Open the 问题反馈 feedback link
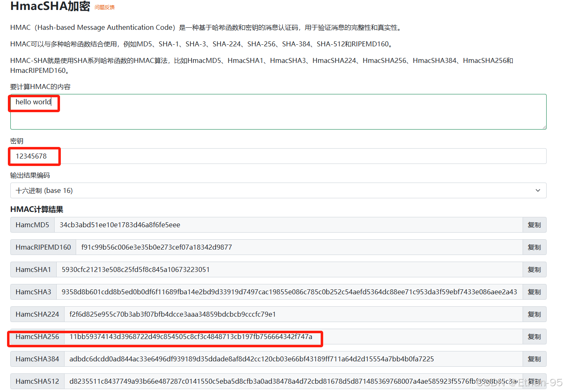This screenshot has height=392, width=564. click(104, 7)
